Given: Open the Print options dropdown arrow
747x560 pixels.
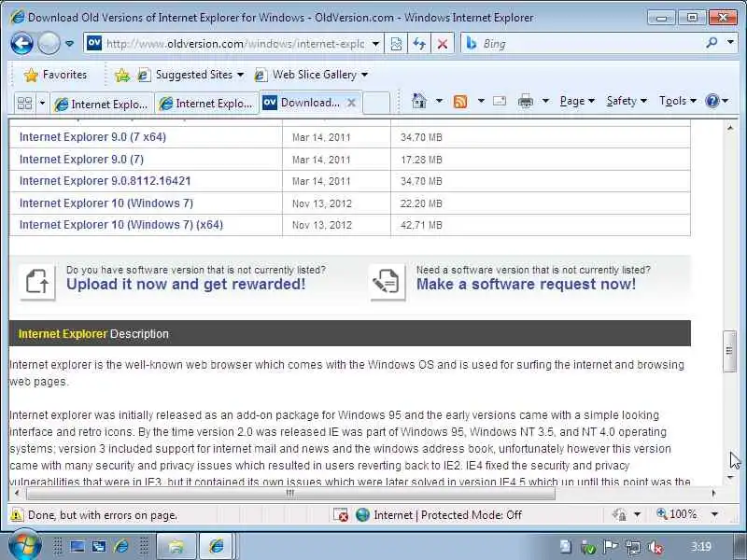Looking at the screenshot, I should (x=546, y=101).
